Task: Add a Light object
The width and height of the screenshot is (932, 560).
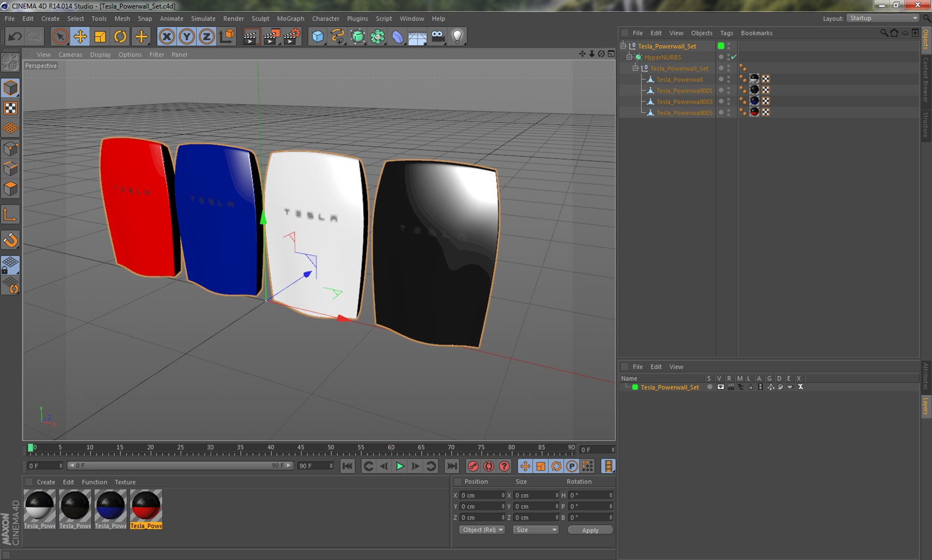Action: coord(458,36)
